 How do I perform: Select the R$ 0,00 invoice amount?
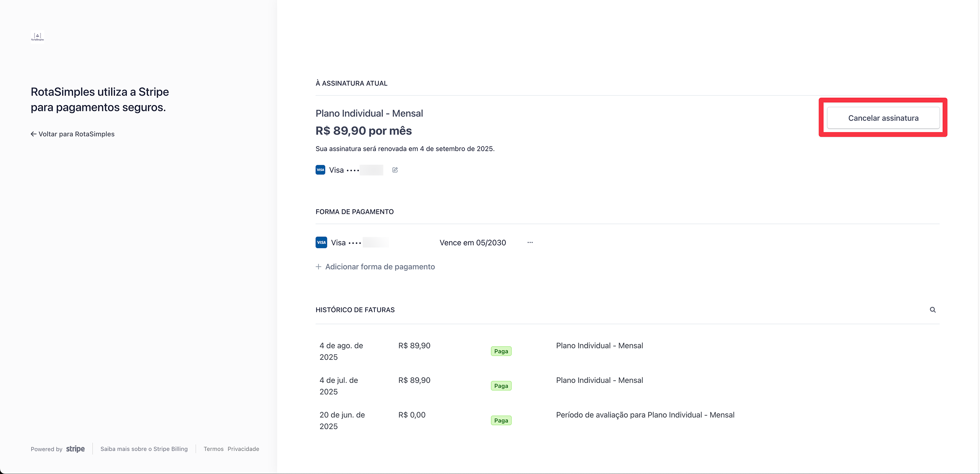pos(412,415)
